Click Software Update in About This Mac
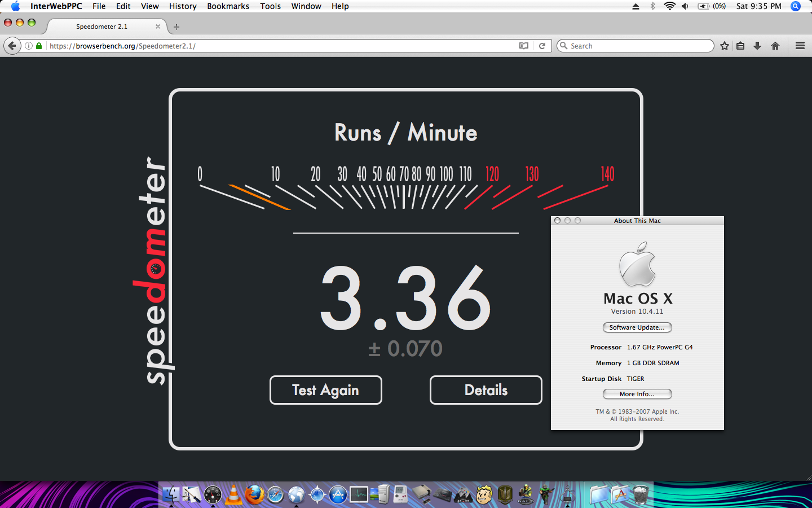 (637, 327)
